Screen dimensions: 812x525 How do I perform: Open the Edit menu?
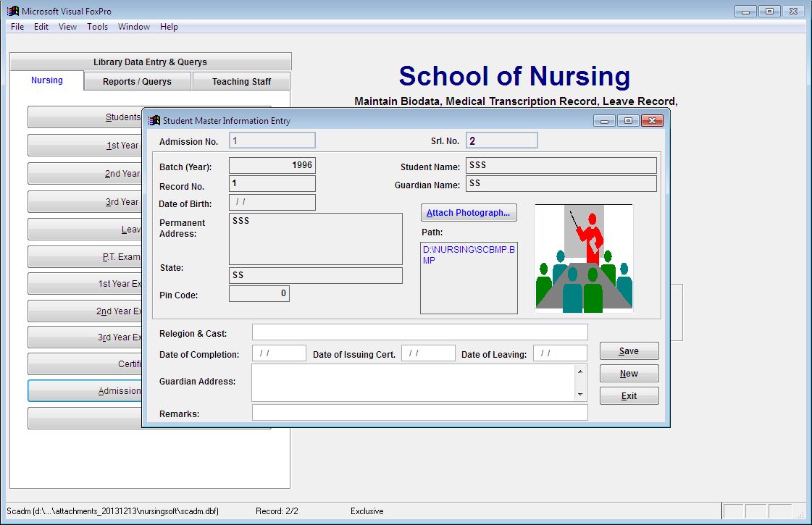(40, 27)
